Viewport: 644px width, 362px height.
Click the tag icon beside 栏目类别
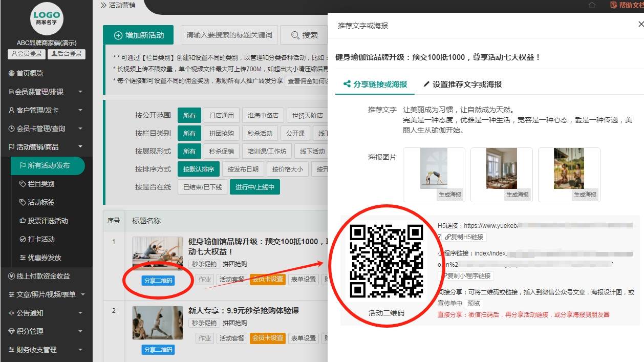23,184
